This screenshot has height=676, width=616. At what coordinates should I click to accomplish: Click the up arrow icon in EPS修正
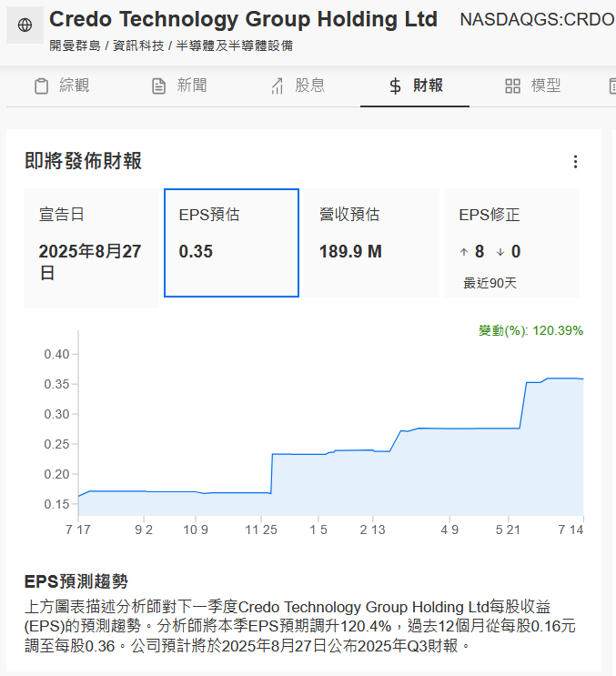pos(464,252)
